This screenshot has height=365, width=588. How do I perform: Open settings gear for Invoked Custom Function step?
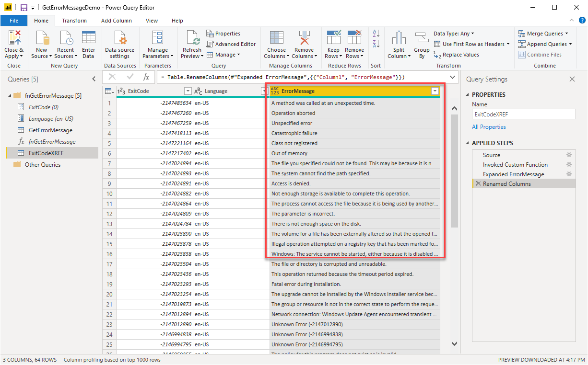click(569, 165)
